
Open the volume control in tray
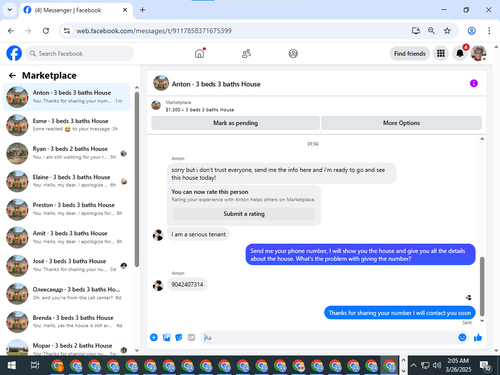437,365
